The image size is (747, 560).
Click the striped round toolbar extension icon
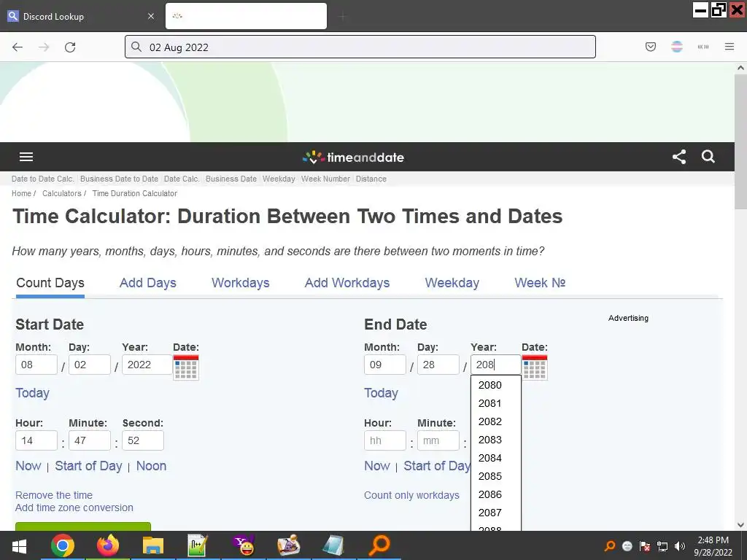pos(676,47)
